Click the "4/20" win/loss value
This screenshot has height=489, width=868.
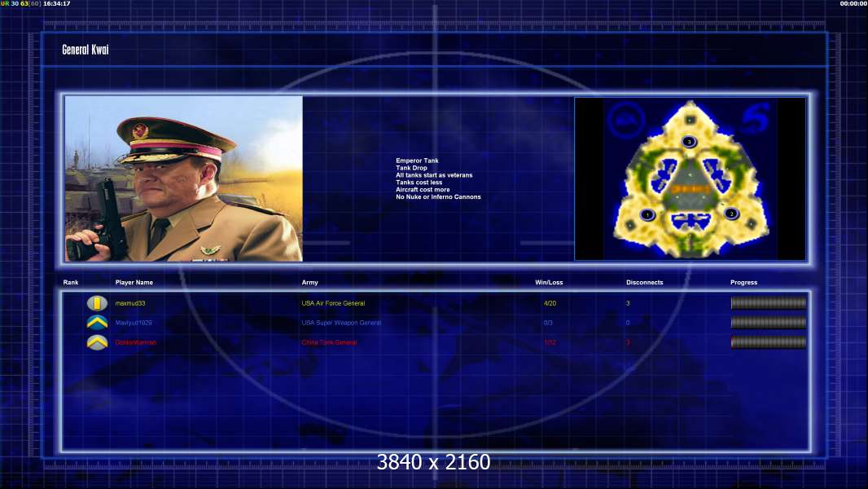point(550,303)
